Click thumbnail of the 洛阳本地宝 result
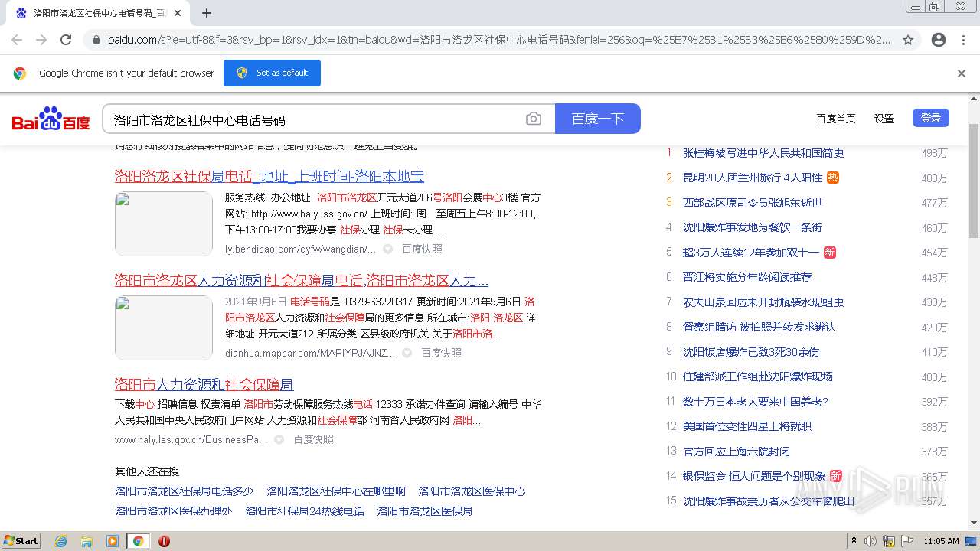This screenshot has height=551, width=980. click(164, 223)
